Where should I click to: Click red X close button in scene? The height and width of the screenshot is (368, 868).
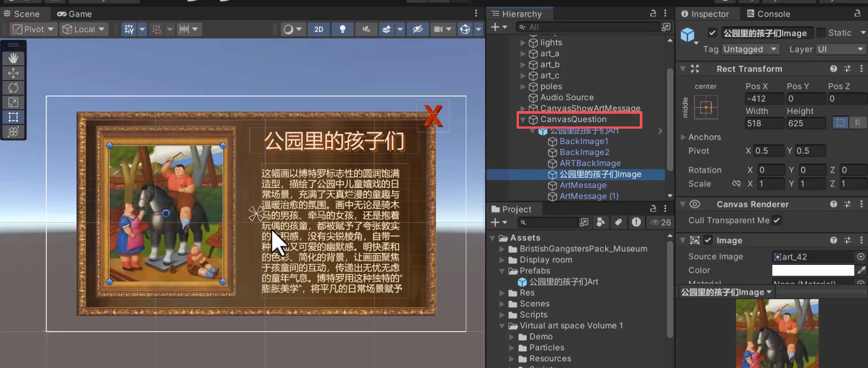[x=433, y=116]
